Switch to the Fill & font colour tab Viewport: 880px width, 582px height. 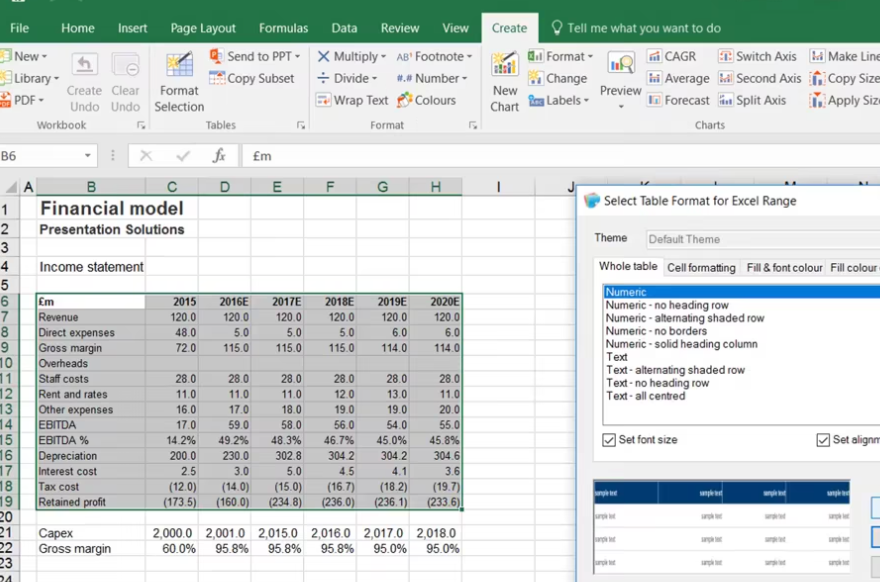(x=784, y=268)
